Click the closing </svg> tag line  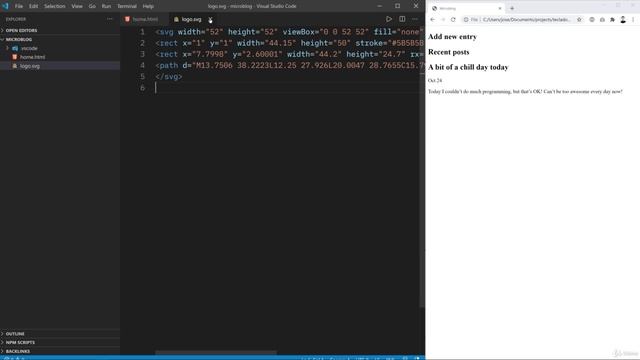click(x=169, y=77)
